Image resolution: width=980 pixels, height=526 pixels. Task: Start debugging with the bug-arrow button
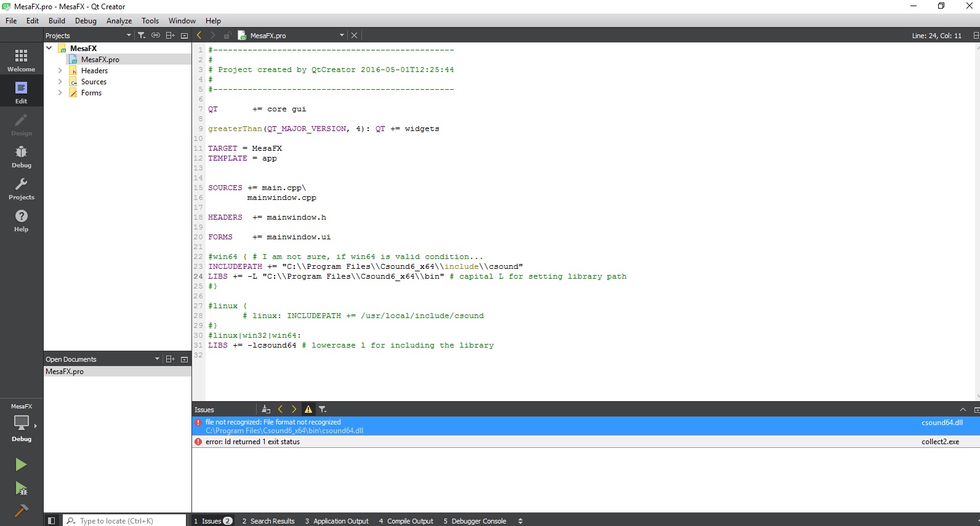[21, 488]
